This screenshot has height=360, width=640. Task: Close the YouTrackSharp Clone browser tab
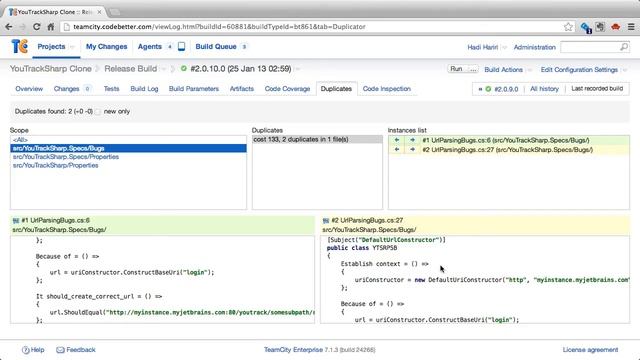point(99,12)
